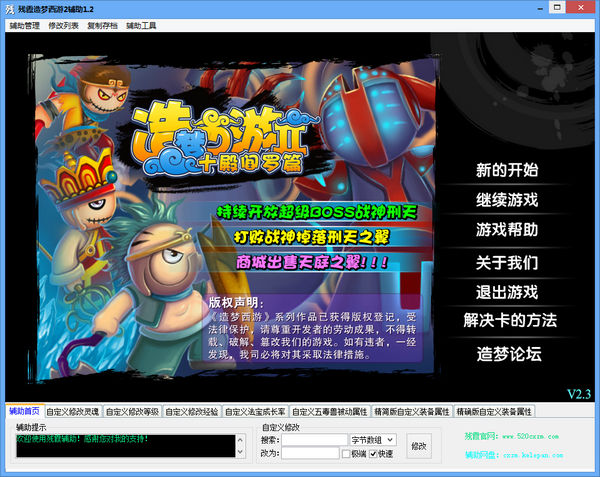Click the 打败战神掉落刑天之翼 banner
Screen dimensions: 600x477
pos(311,237)
